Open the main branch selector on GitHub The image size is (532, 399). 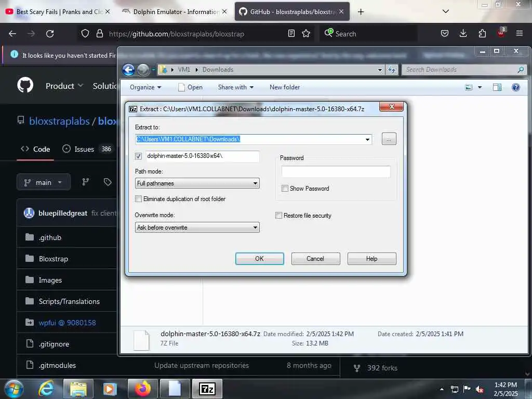click(44, 182)
